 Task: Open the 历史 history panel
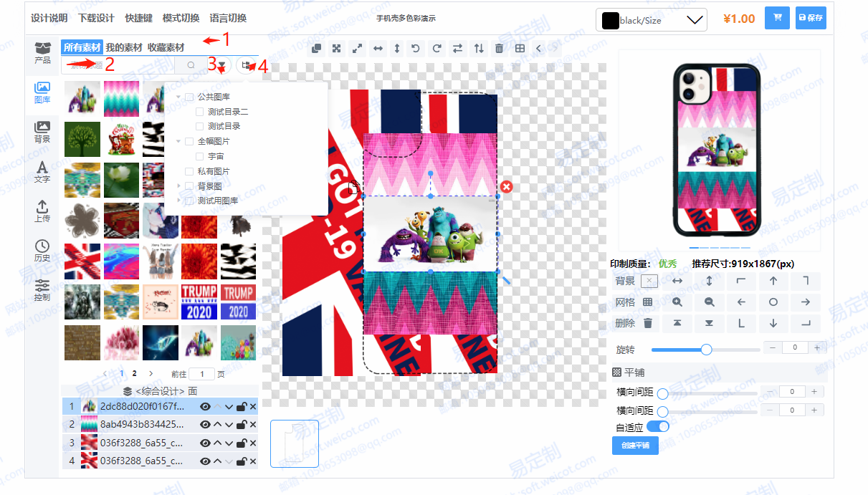pos(42,251)
